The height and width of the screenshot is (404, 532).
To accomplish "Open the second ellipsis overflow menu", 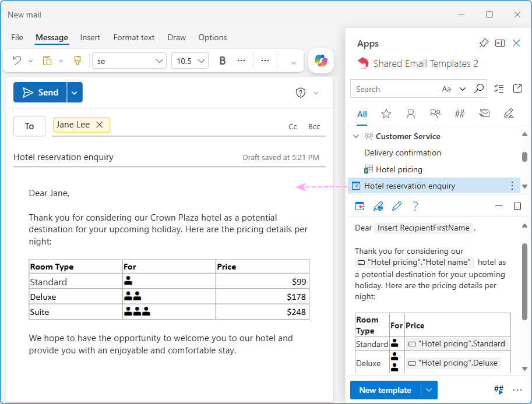I will coord(265,61).
